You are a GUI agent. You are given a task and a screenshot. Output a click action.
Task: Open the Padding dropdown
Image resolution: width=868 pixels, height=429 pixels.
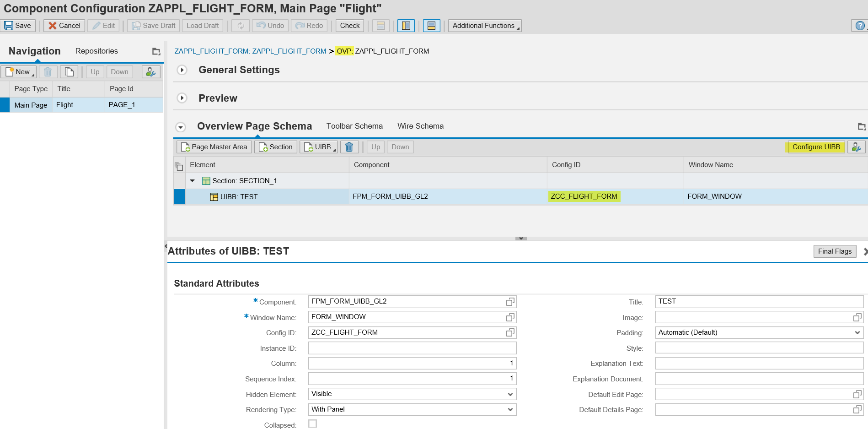[858, 332]
